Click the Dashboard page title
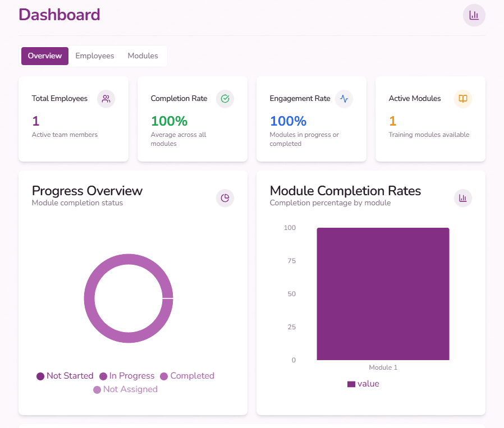Viewport: 504px width, 428px height. 59,15
